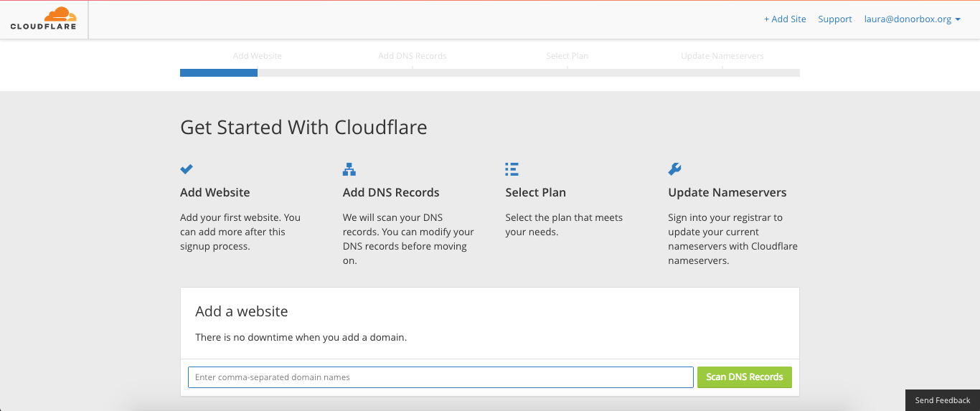980x411 pixels.
Task: Click the Add DNS Records heading
Action: pos(391,192)
